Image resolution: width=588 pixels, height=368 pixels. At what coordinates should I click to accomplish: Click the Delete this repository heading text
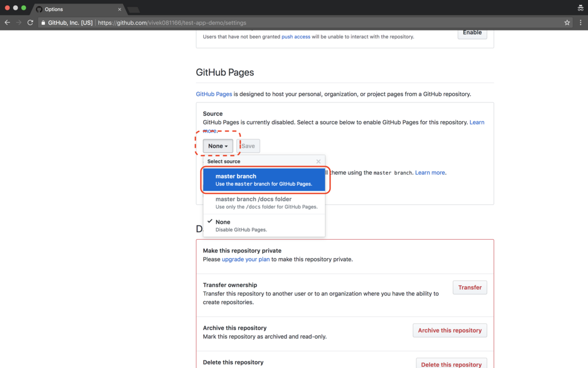(x=233, y=362)
